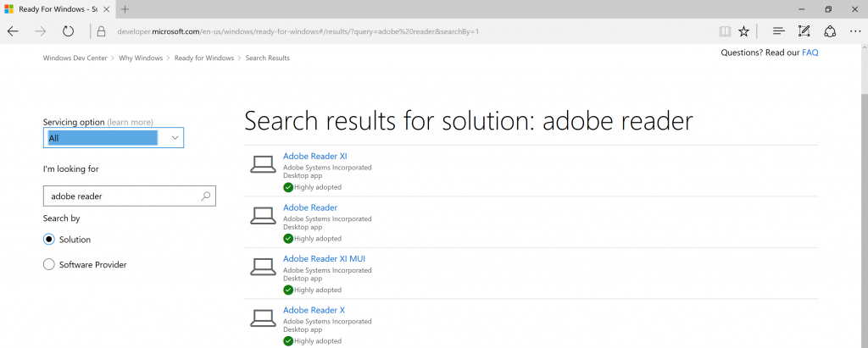Make a web note with the pen icon

click(x=804, y=31)
